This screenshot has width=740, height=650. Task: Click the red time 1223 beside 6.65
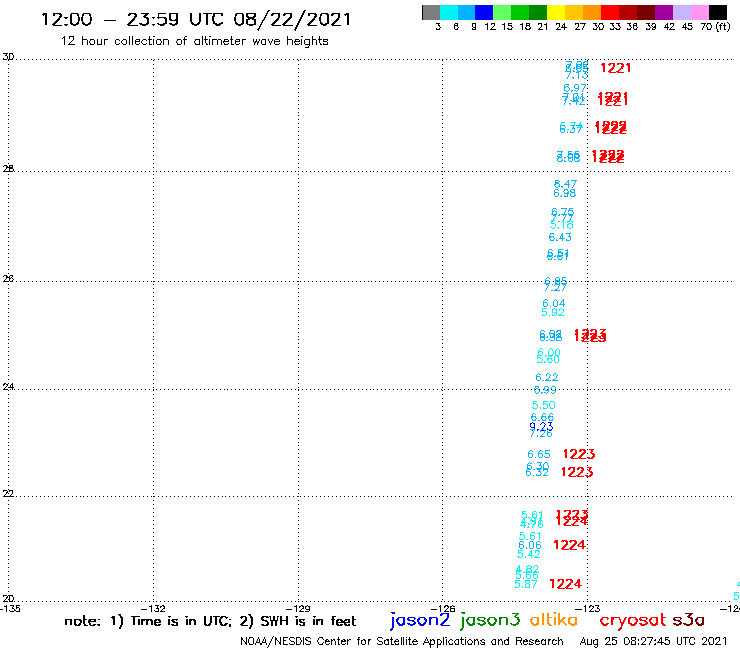(579, 454)
